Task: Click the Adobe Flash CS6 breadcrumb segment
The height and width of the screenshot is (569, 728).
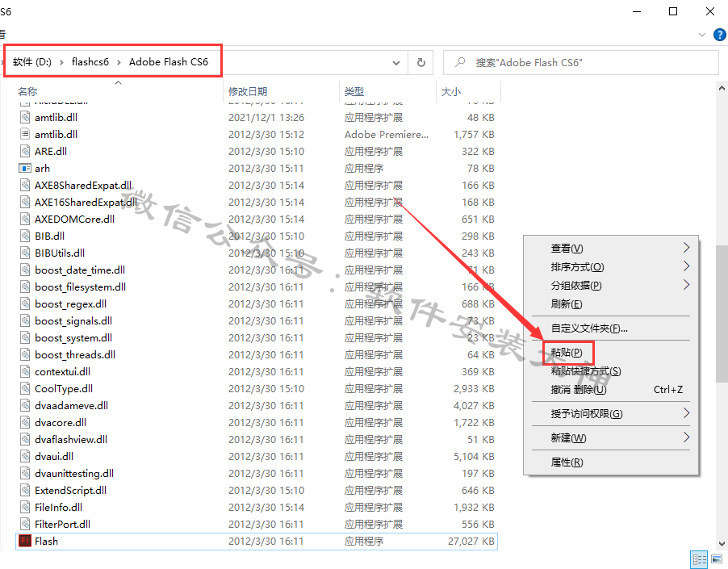Action: coord(169,62)
